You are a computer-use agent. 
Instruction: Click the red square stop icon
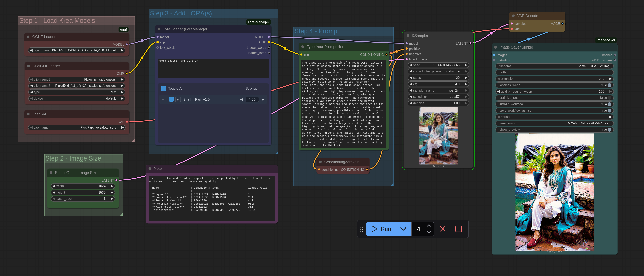458,229
